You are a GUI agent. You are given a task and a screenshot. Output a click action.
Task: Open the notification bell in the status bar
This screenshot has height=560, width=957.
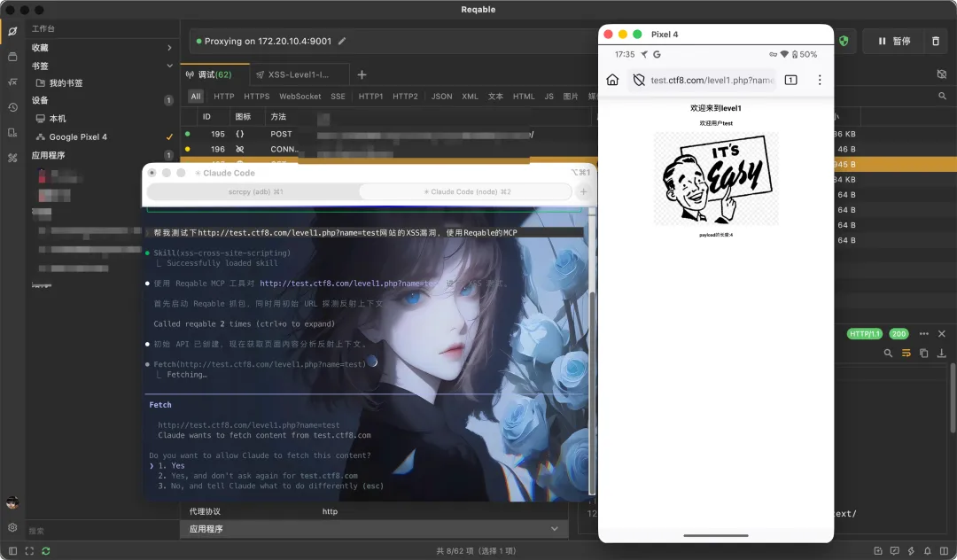click(x=928, y=551)
